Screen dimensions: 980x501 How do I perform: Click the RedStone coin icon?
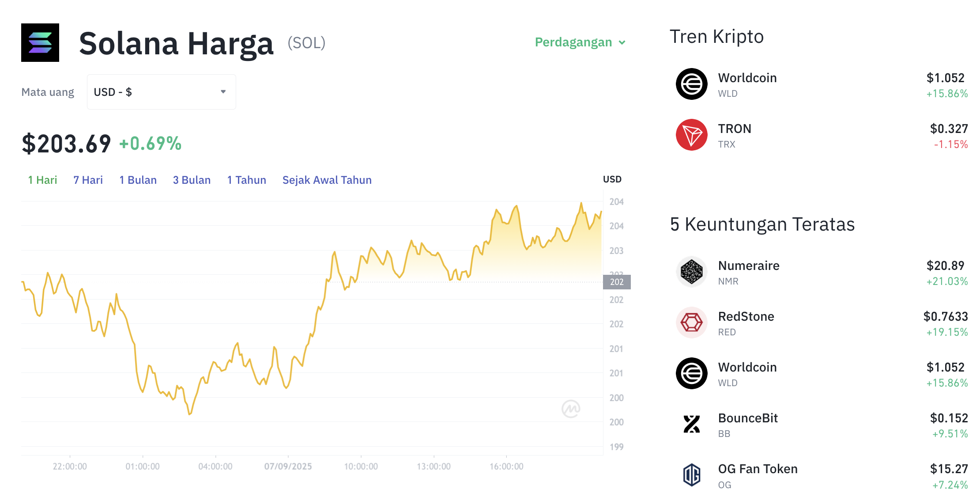click(x=691, y=323)
